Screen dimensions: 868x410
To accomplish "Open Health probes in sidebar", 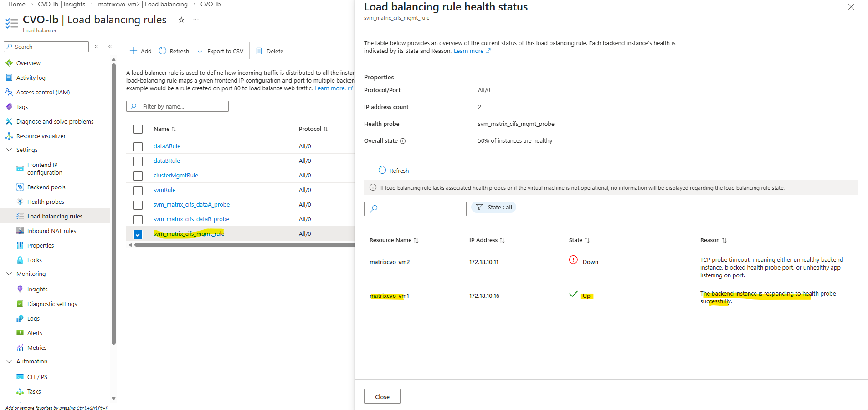I will coord(46,202).
